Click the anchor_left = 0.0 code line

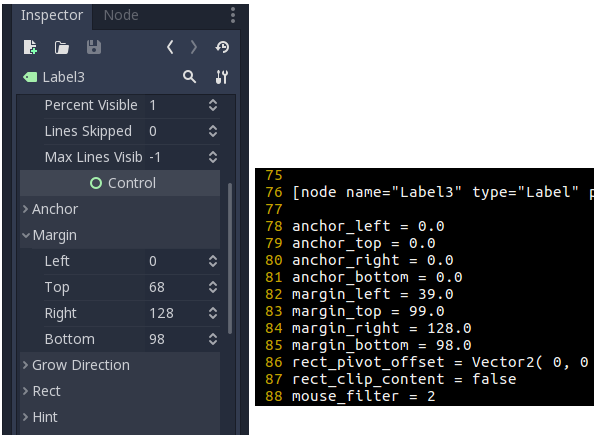(x=368, y=227)
